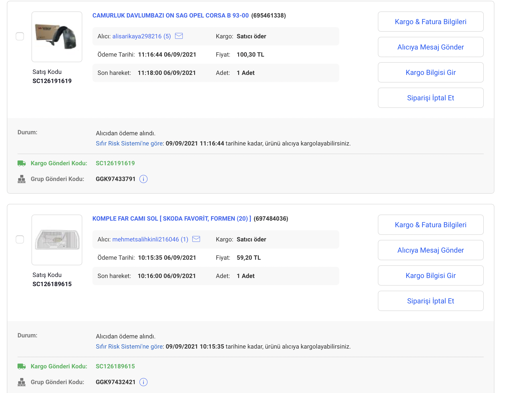Open info icon beside GGK97433791
The height and width of the screenshot is (393, 532).
click(x=143, y=179)
